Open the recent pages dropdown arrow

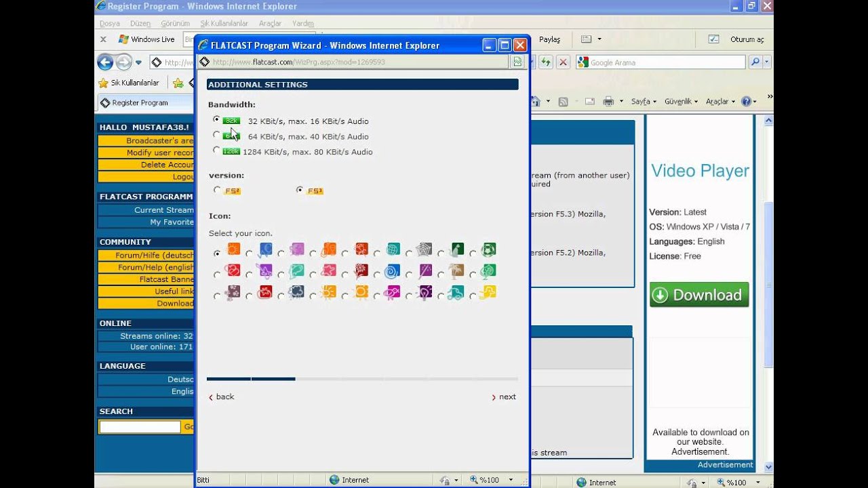138,62
